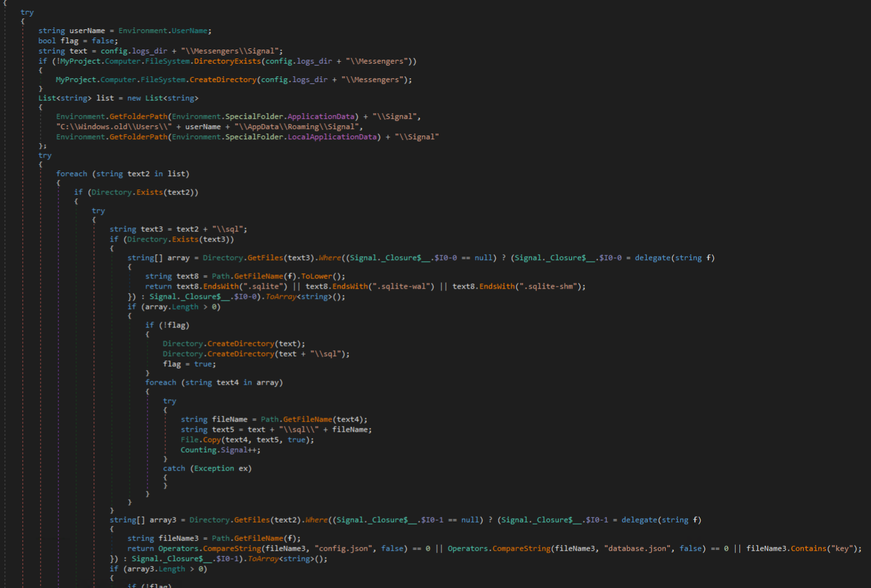Viewport: 871px width, 588px height.
Task: Click the "C:\\Windows.old\\Users\\" string
Action: pyautogui.click(x=114, y=126)
